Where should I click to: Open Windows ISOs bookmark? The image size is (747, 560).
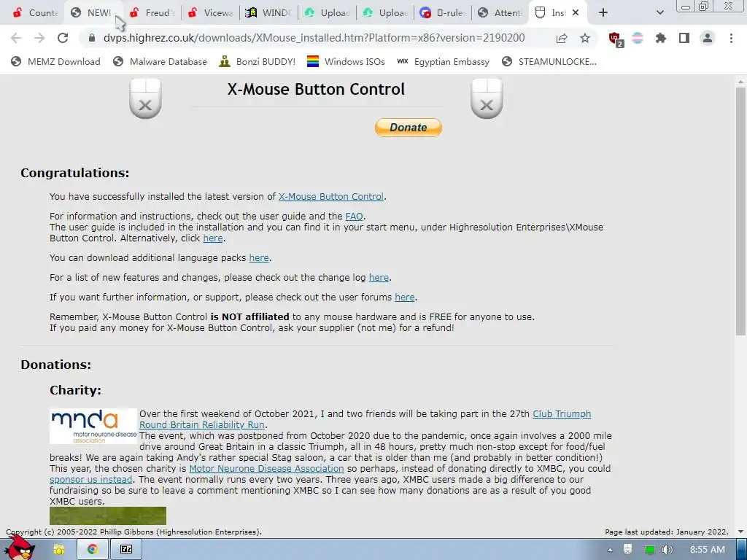(346, 61)
